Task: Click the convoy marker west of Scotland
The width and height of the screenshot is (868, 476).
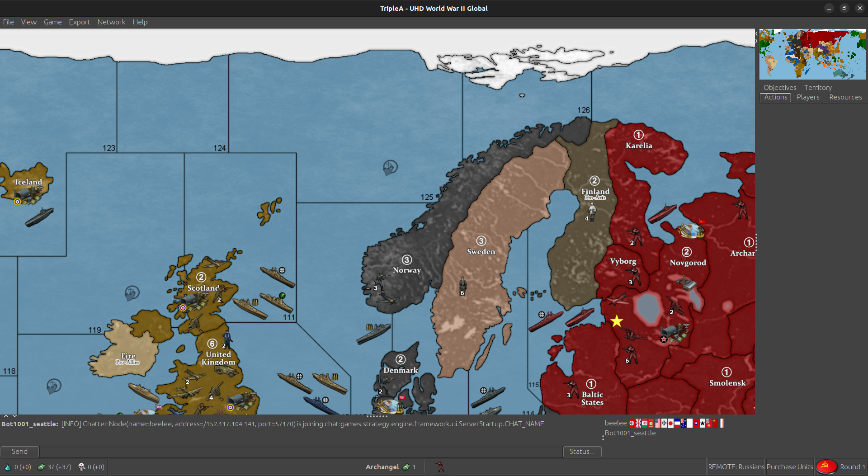Action: (x=132, y=293)
